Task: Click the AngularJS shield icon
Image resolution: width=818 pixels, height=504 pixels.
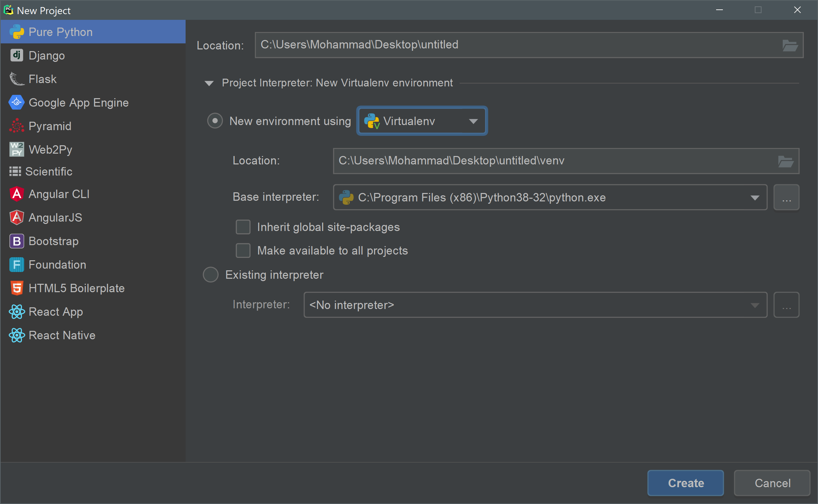Action: (x=16, y=218)
